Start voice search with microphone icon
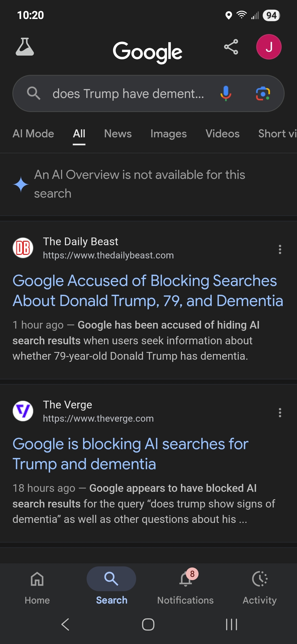The width and height of the screenshot is (297, 644). point(226,93)
